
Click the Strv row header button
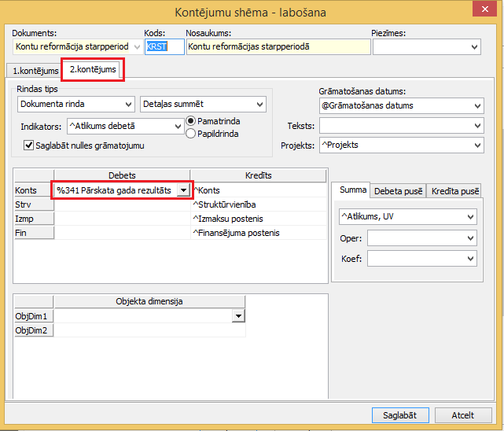(x=33, y=204)
